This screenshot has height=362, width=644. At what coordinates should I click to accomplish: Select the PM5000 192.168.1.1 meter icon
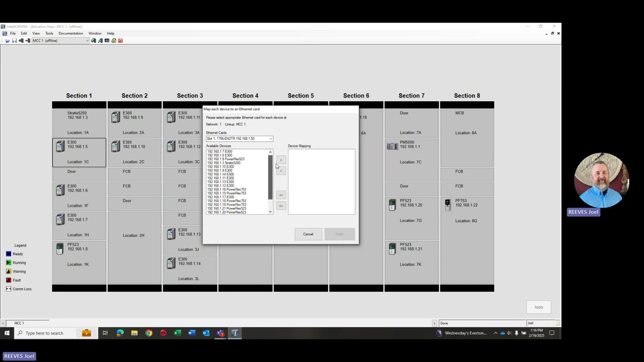click(392, 146)
